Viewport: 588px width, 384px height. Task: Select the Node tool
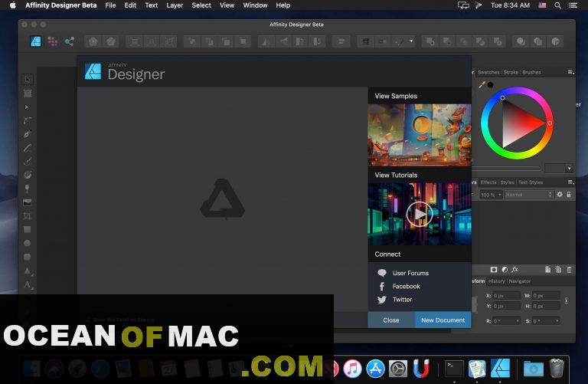point(27,107)
